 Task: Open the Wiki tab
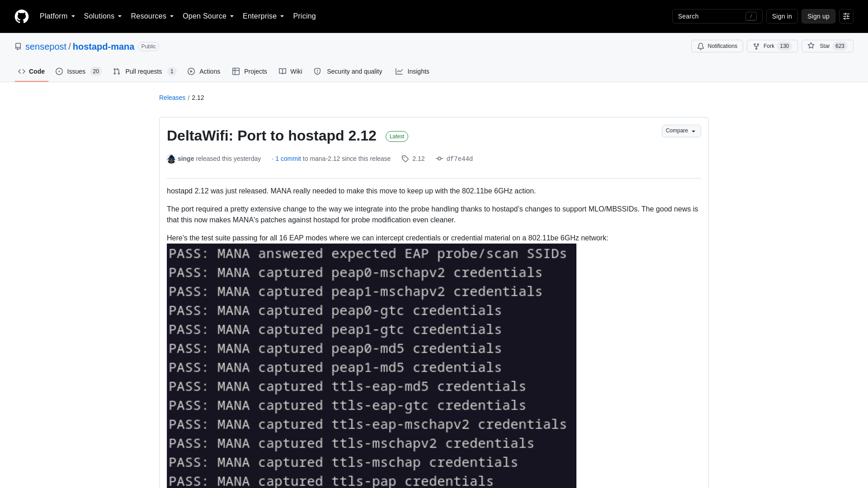click(x=290, y=71)
